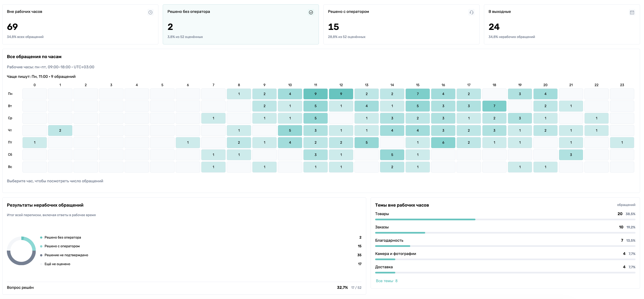This screenshot has width=644, height=299.
Task: Click the results donut chart
Action: (21, 251)
